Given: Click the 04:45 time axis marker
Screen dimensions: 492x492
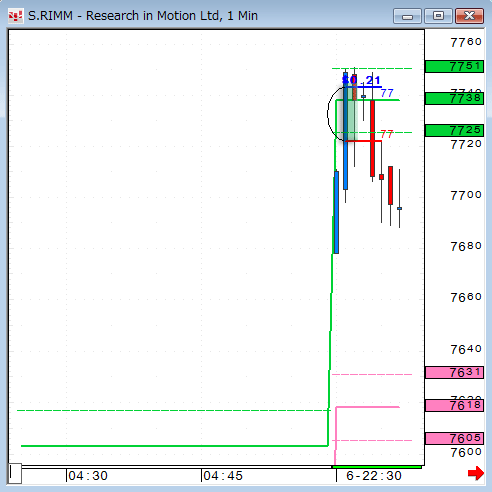Looking at the screenshot, I should tap(222, 476).
